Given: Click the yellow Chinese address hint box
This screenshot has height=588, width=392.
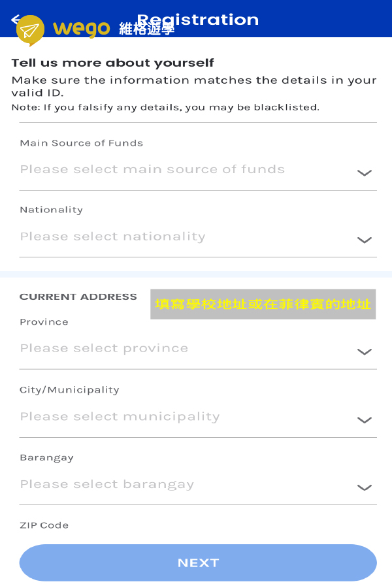Looking at the screenshot, I should coord(263,304).
